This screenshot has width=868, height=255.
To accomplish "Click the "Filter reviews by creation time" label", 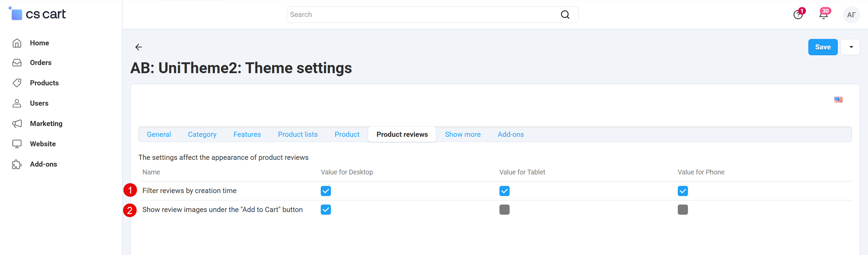I will (x=190, y=191).
